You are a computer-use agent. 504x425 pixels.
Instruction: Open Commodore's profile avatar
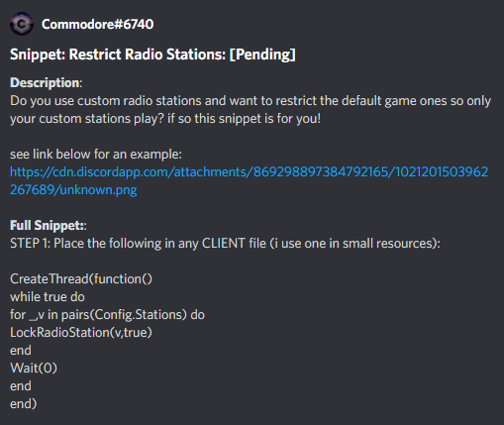click(x=22, y=24)
